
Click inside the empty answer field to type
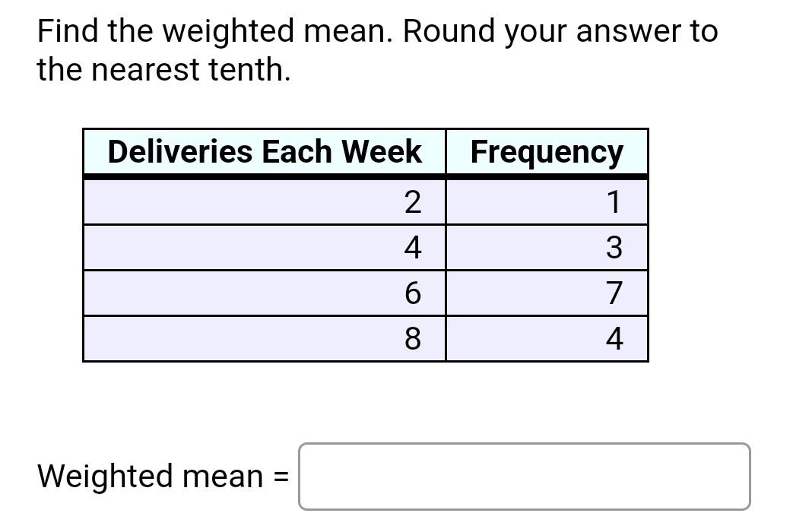(x=523, y=477)
